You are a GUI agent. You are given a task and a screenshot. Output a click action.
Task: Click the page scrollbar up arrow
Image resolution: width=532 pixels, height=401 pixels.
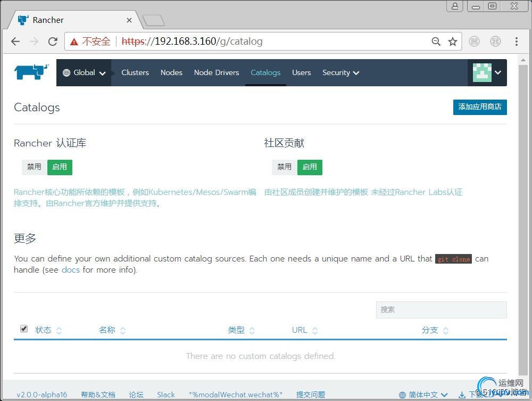pos(523,60)
